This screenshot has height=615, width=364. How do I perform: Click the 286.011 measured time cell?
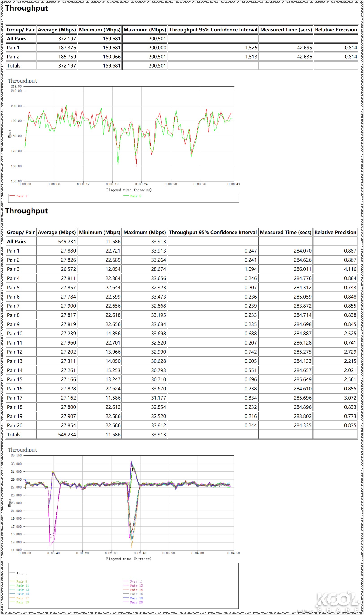pyautogui.click(x=286, y=269)
